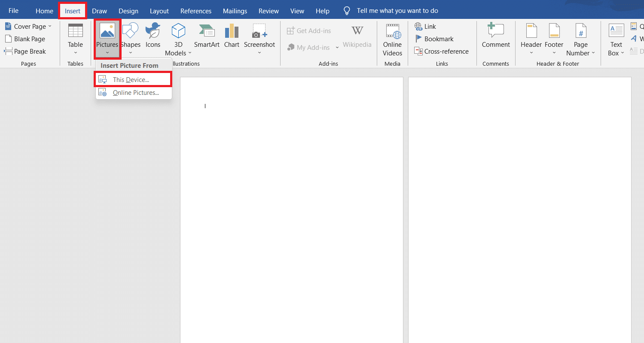Open the Design tab

coord(128,11)
